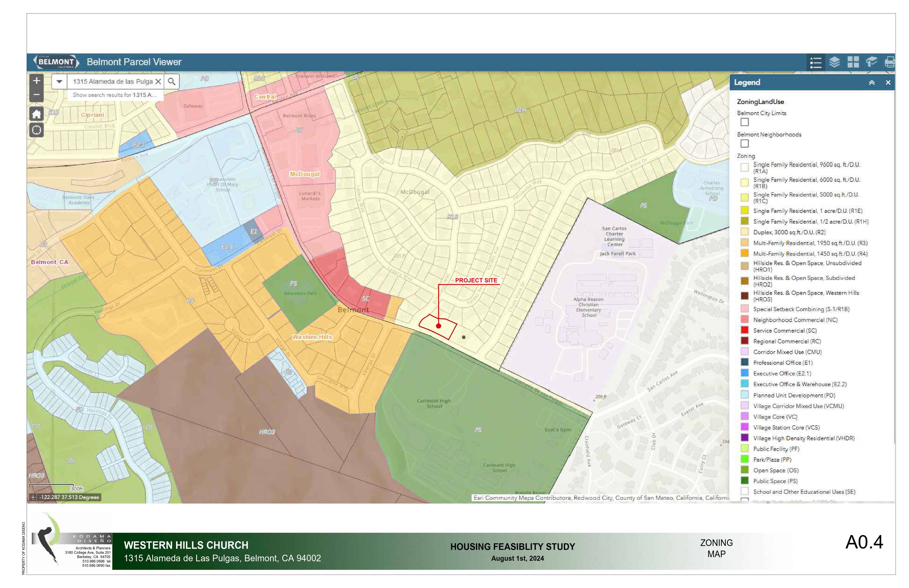
Task: Click the magnifier search button
Action: click(171, 82)
